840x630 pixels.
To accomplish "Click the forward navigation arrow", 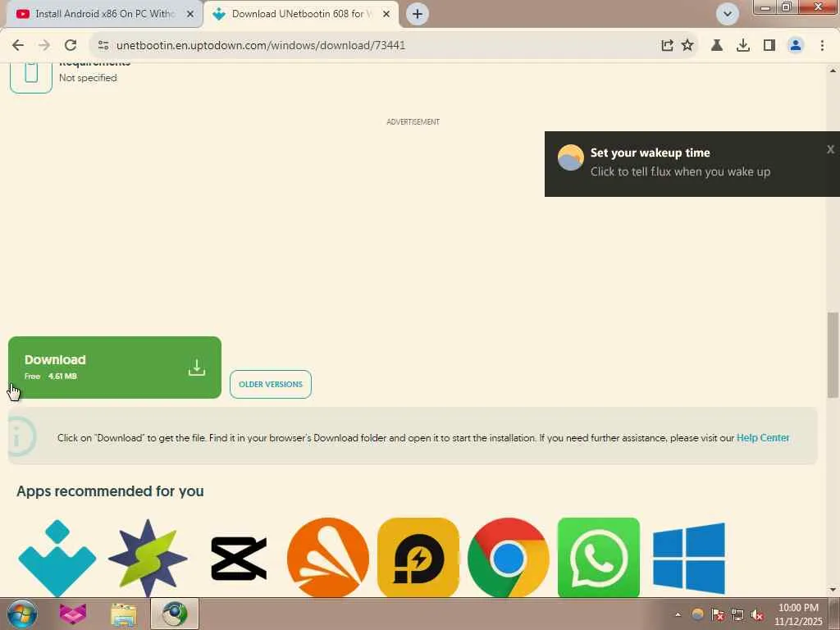I will click(44, 46).
